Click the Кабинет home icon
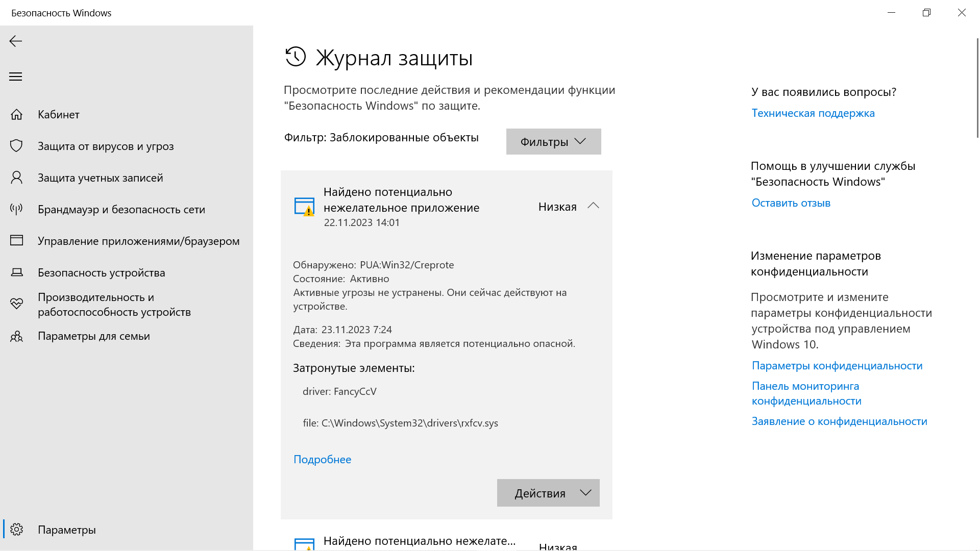Image resolution: width=980 pixels, height=551 pixels. 16,114
